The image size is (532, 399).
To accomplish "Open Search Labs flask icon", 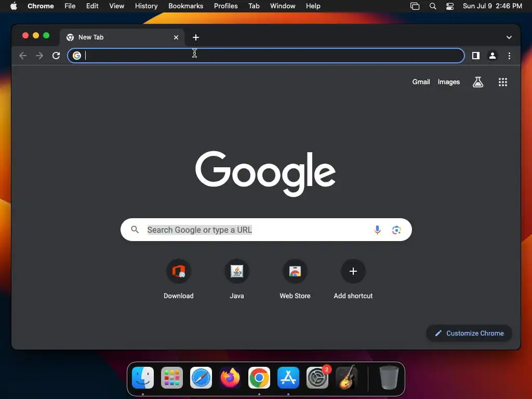I will tap(478, 82).
